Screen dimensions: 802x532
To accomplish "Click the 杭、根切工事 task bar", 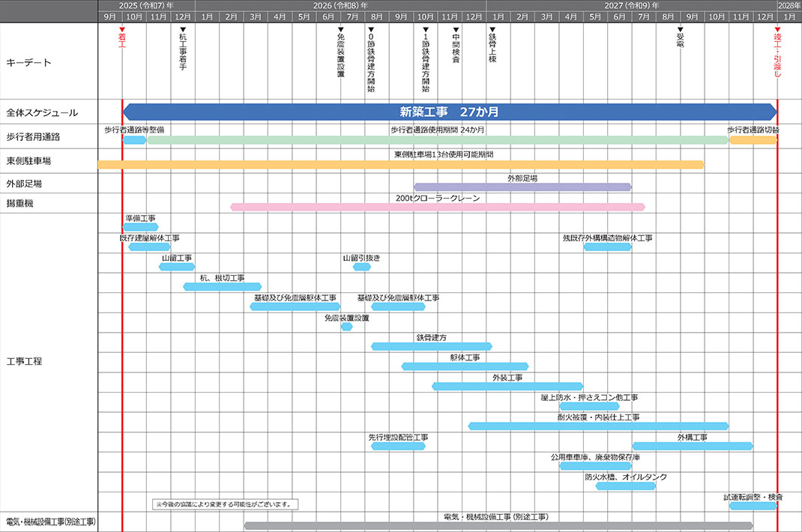I will [x=222, y=287].
